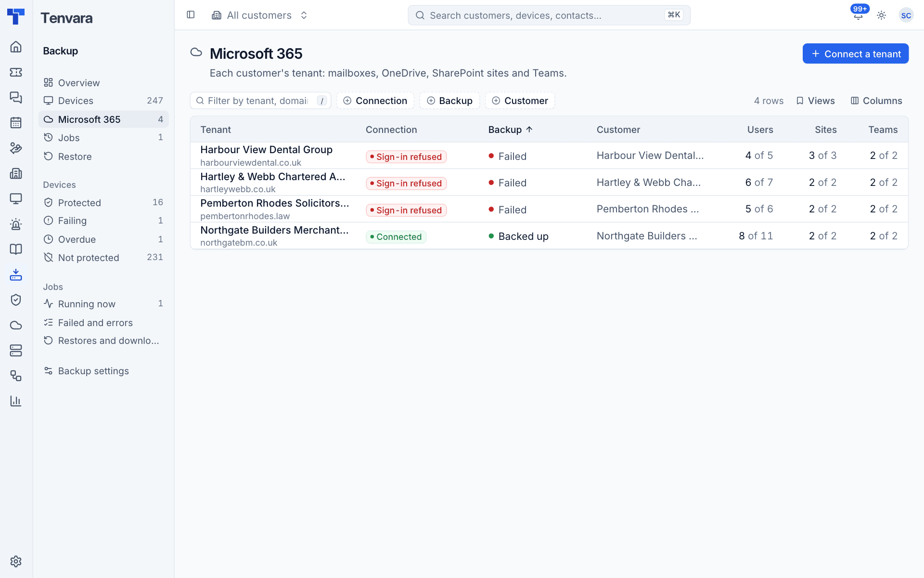Add a Customer filter
This screenshot has width=924, height=578.
pyautogui.click(x=520, y=101)
